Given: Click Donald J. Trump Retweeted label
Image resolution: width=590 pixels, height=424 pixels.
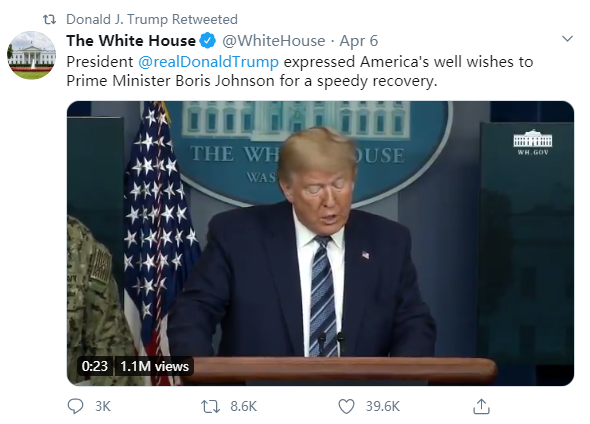Looking at the screenshot, I should [x=152, y=19].
